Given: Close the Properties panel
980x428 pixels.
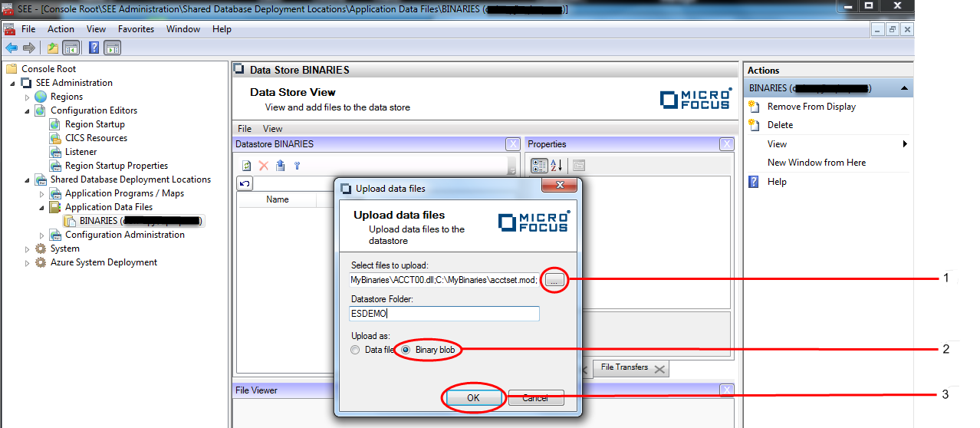Looking at the screenshot, I should [x=726, y=144].
